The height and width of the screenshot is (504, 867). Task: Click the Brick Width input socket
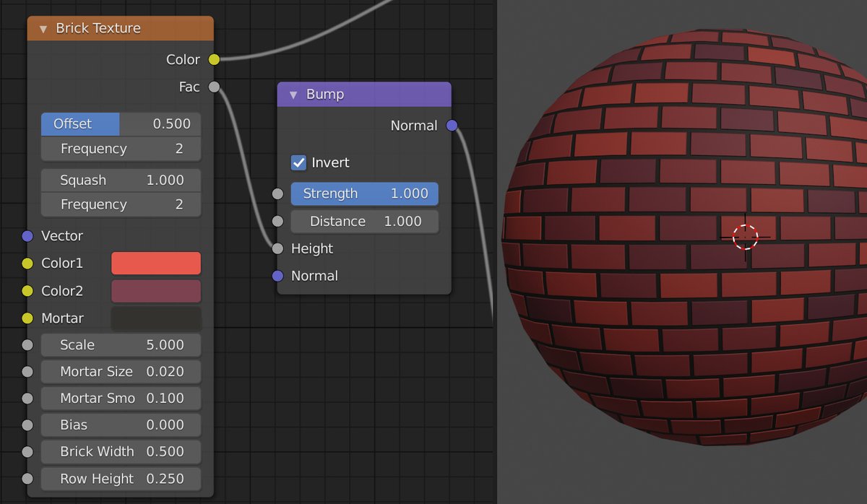coord(27,452)
